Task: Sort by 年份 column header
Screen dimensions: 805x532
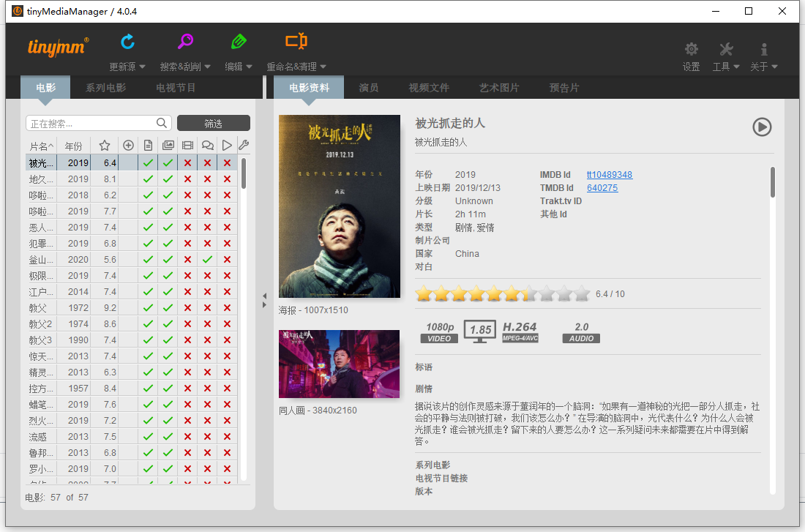Action: point(73,146)
